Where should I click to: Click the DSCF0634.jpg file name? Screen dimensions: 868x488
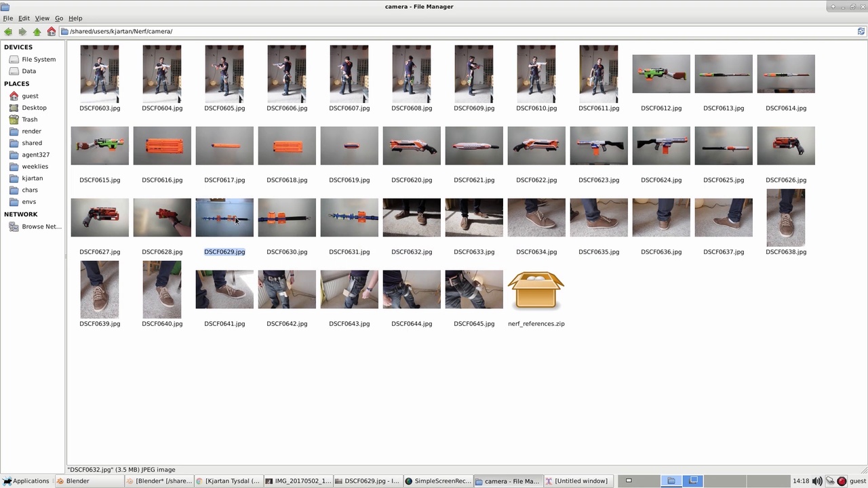click(x=536, y=251)
